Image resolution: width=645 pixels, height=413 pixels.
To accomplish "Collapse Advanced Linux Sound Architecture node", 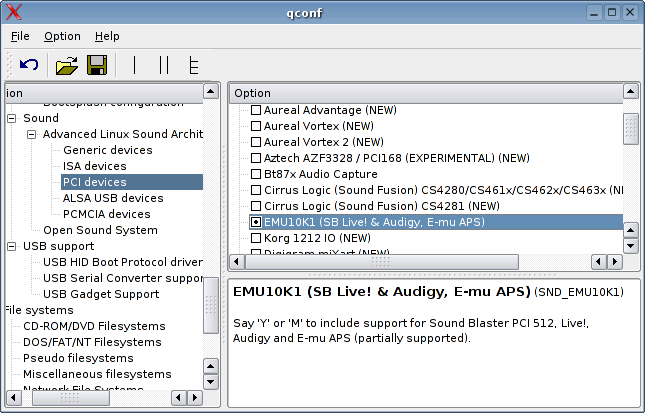I will pyautogui.click(x=31, y=135).
